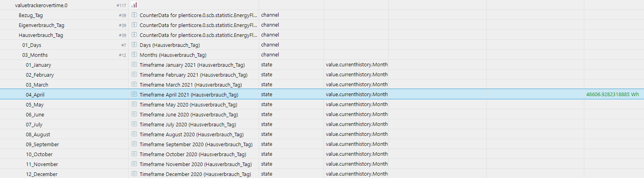Click the value.currenthistory.Month role for 06_June
644x178 pixels.
[x=357, y=114]
